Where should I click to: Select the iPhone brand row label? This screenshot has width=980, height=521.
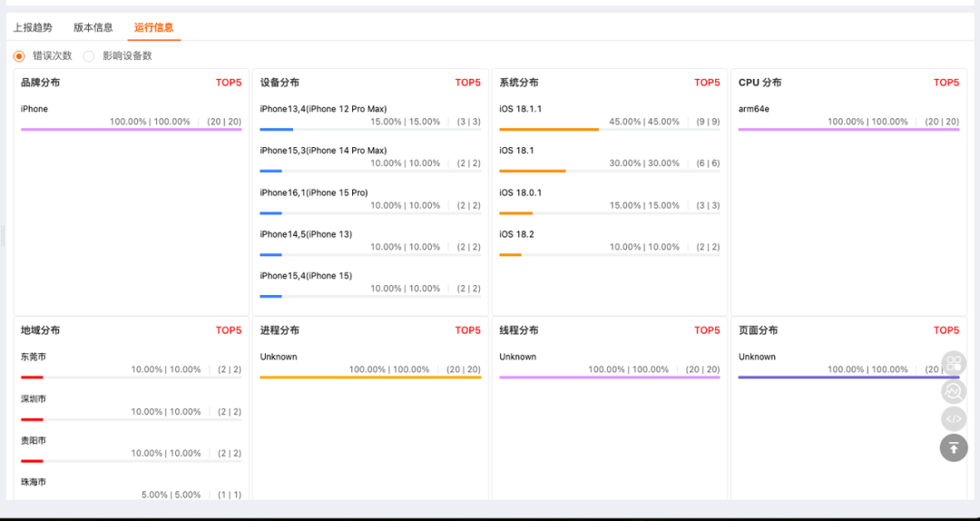(x=34, y=109)
